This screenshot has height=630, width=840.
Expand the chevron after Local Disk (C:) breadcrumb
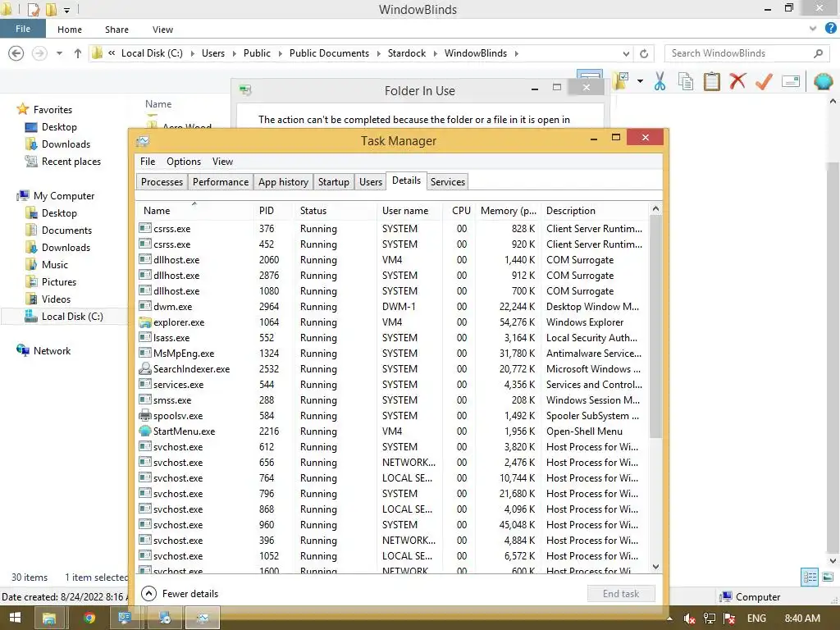coord(192,53)
